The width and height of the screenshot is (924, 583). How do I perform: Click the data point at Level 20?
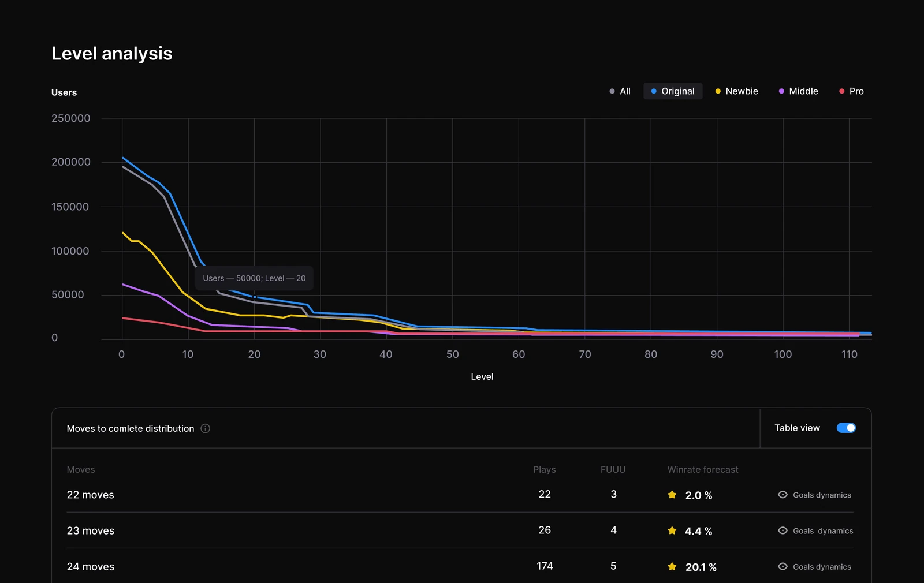255,297
